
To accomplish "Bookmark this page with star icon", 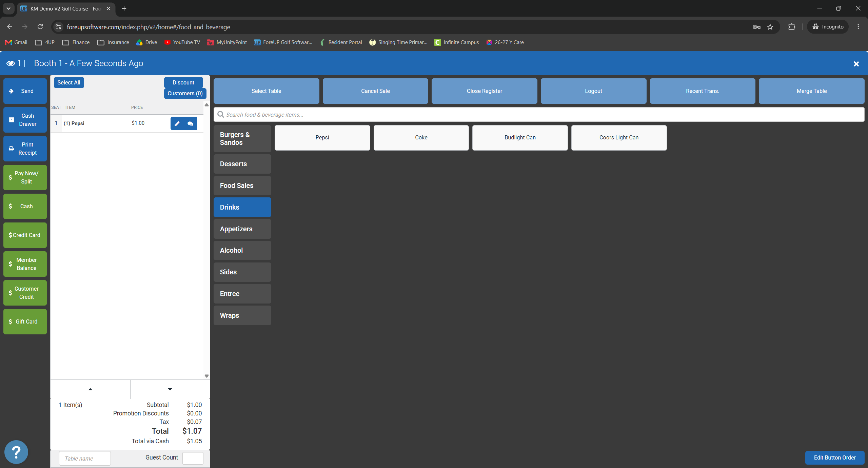I will tap(770, 27).
